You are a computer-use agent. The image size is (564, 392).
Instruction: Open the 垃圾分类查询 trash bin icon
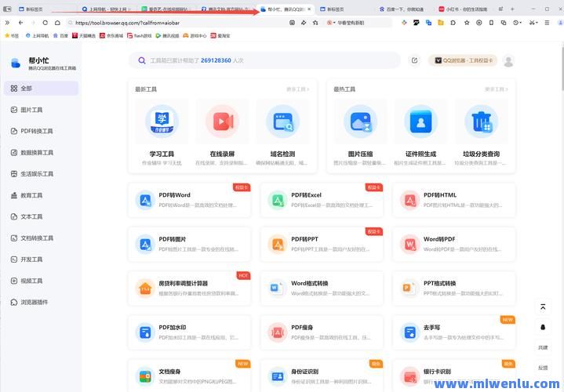(482, 122)
